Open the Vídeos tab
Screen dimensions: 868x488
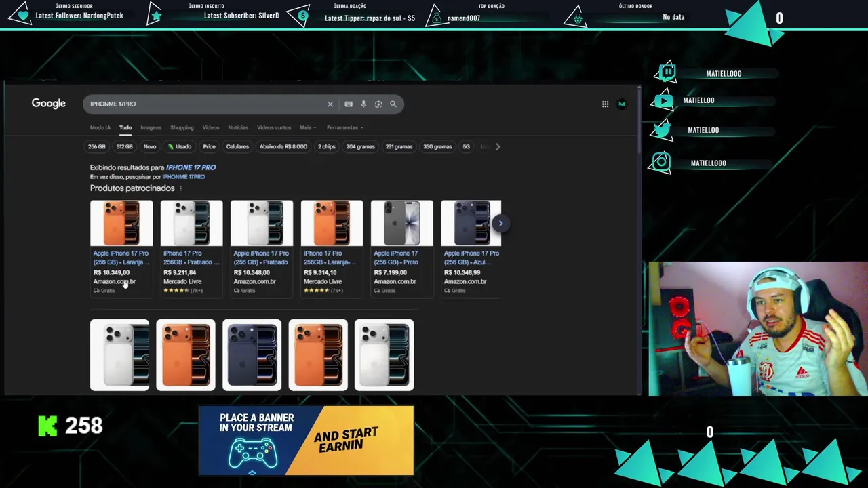[211, 127]
